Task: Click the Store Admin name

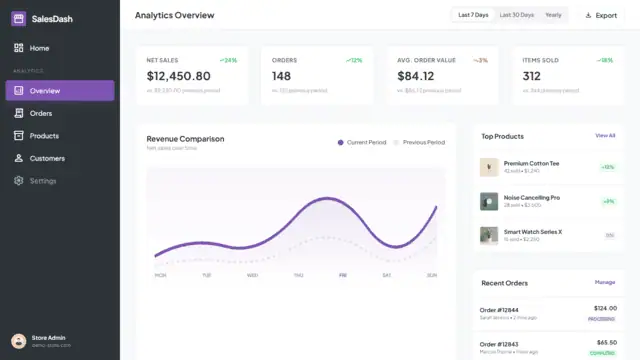Action: coord(49,338)
